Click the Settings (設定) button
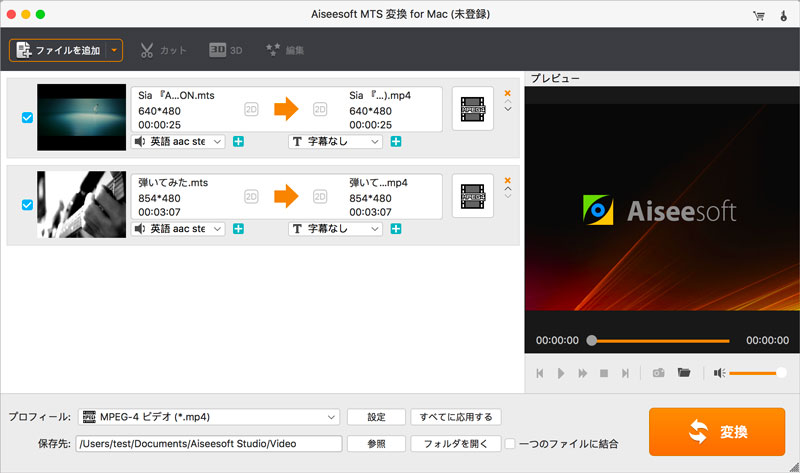The height and width of the screenshot is (473, 800). [377, 417]
